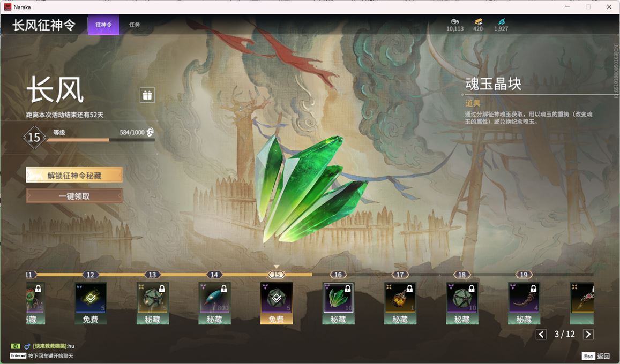Select the level 15 free reward card
The image size is (620, 364).
coord(277,304)
